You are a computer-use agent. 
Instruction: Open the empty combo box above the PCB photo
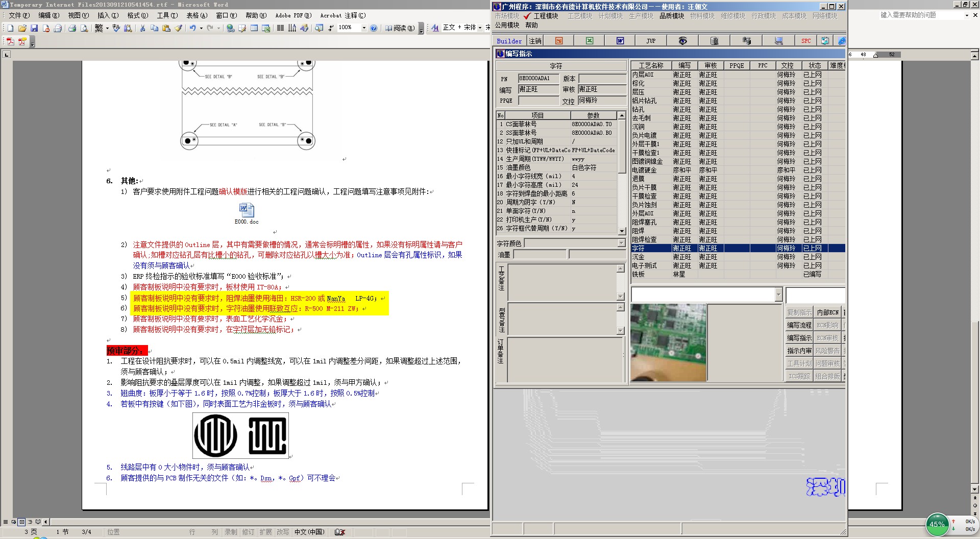778,294
